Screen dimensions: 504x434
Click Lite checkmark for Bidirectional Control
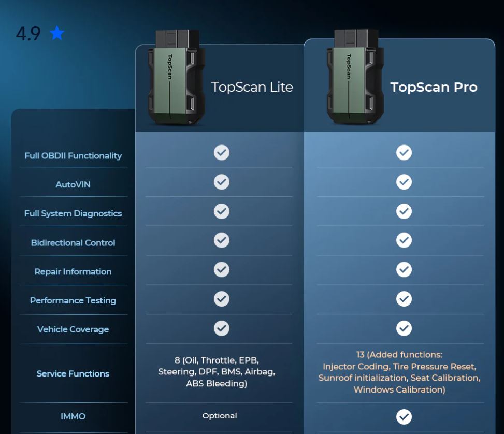point(222,240)
